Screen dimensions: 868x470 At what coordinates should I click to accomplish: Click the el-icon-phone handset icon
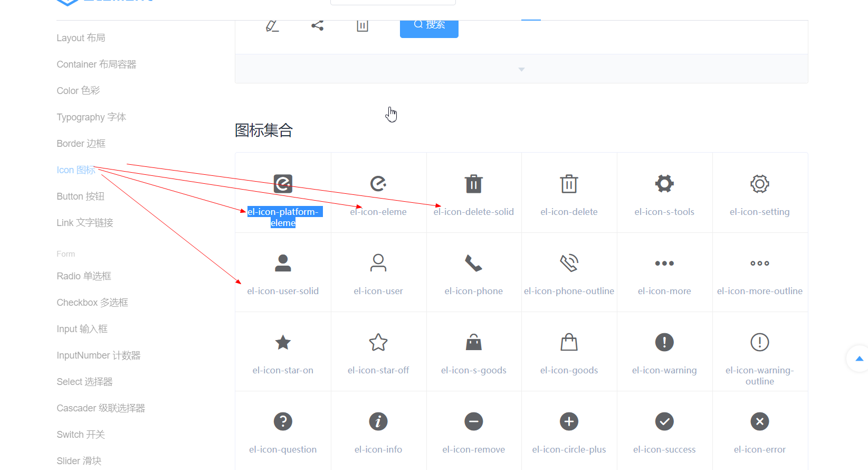click(474, 263)
